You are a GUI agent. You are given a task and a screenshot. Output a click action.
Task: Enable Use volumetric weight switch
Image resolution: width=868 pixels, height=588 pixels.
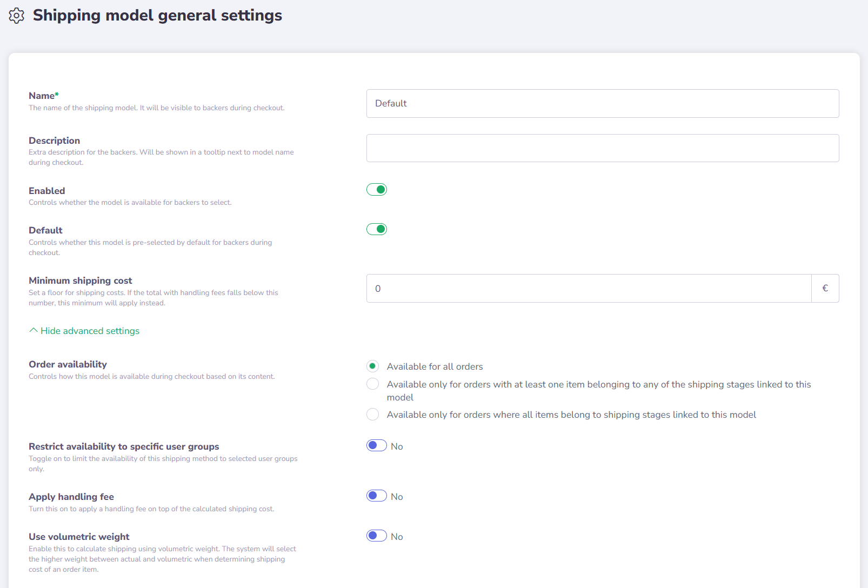point(377,536)
